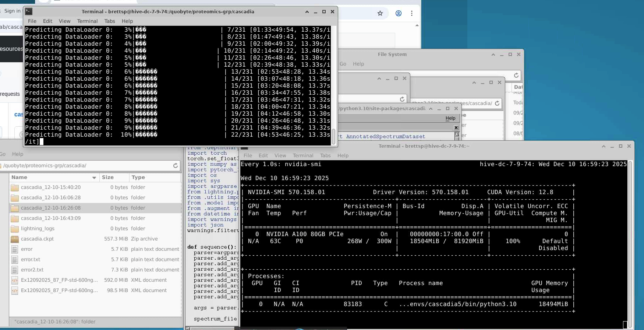
Task: Select the lightning_logs folder icon
Action: point(15,229)
